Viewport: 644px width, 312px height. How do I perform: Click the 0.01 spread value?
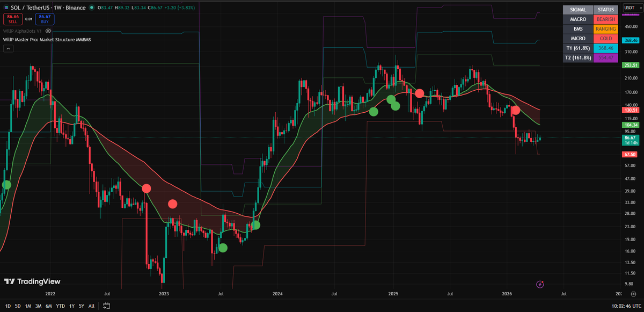(x=28, y=19)
